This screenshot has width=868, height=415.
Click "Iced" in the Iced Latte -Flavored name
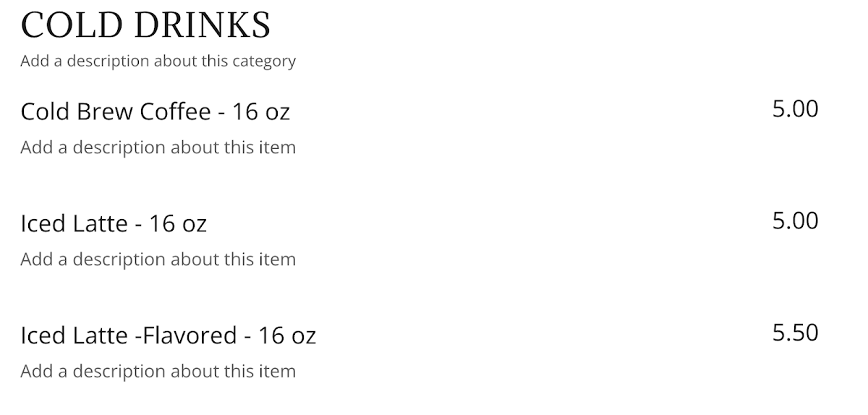point(43,335)
